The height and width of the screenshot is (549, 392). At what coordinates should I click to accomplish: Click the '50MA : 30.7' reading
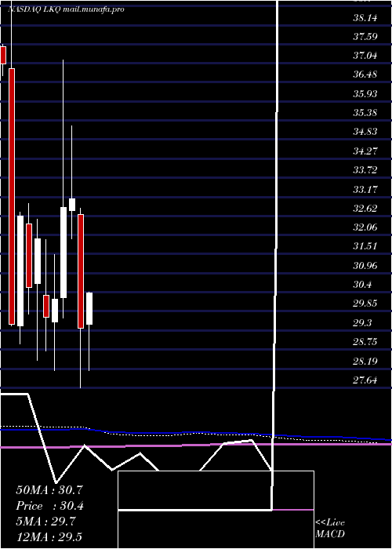tap(49, 490)
